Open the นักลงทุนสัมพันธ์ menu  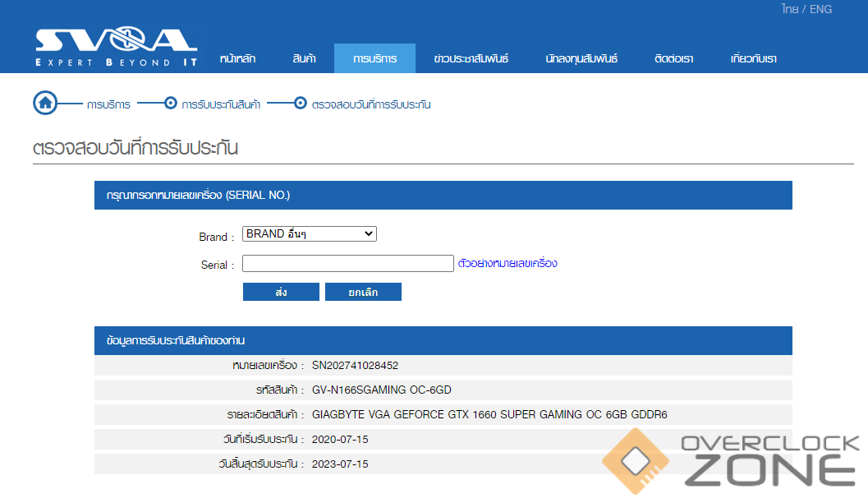pyautogui.click(x=581, y=58)
